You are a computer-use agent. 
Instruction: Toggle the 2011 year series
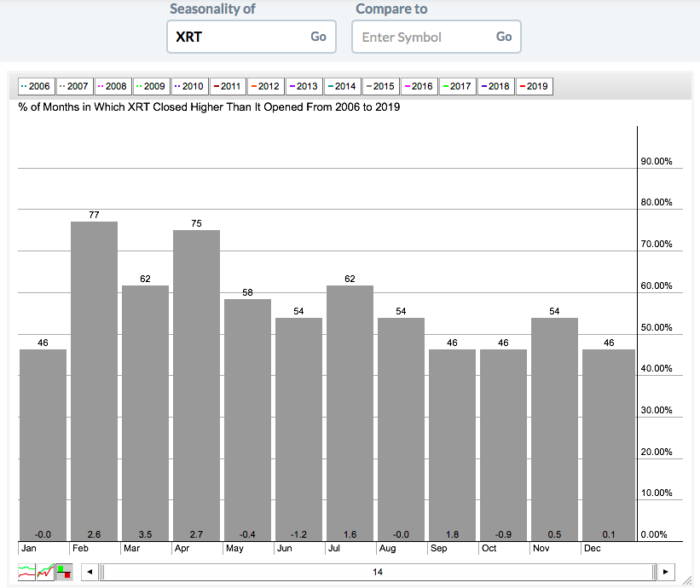[229, 86]
